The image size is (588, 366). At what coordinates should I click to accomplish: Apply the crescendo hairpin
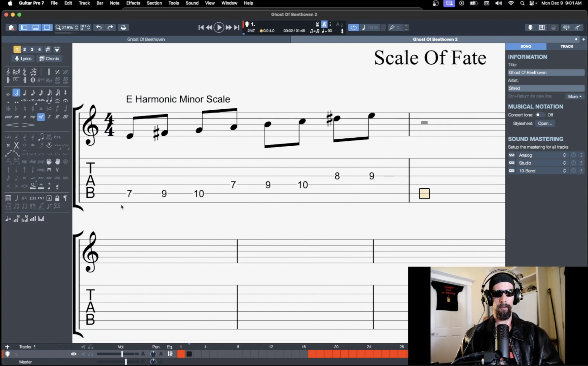coord(12,125)
